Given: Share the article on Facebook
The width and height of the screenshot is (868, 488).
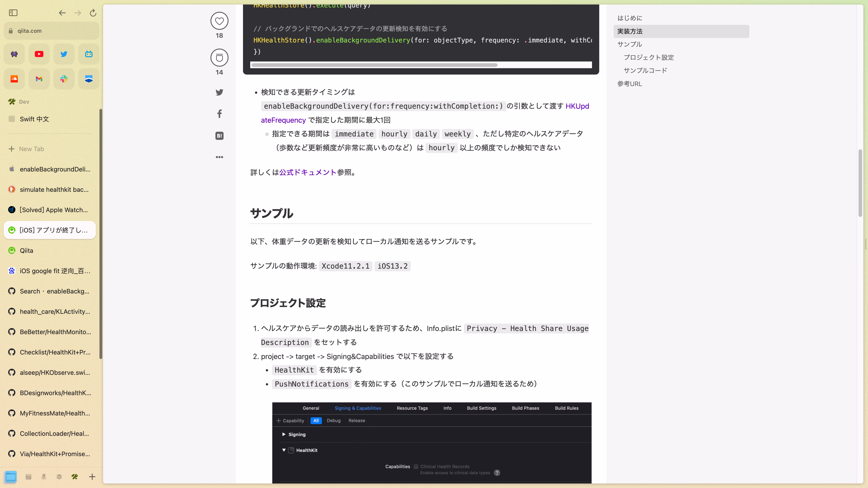Looking at the screenshot, I should tap(219, 114).
